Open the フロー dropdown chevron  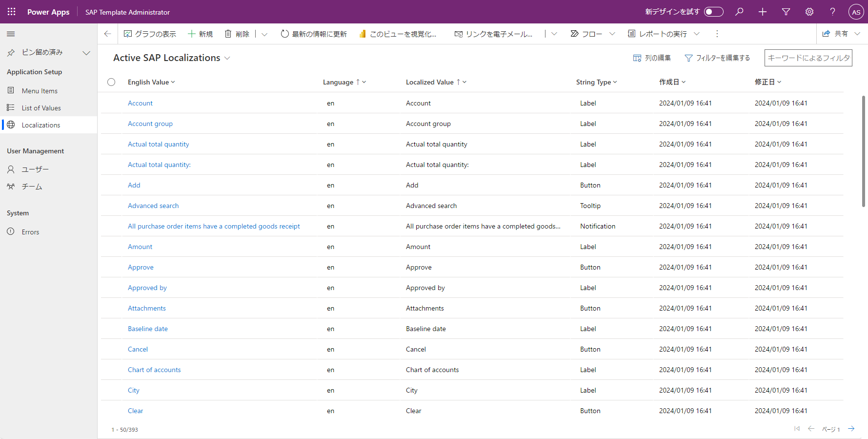click(x=612, y=34)
